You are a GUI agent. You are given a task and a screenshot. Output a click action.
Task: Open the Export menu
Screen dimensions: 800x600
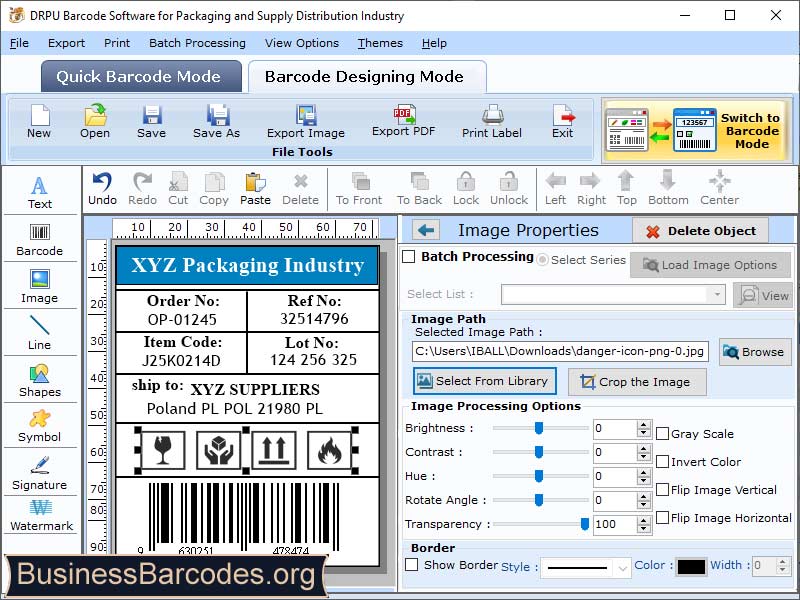[x=66, y=43]
